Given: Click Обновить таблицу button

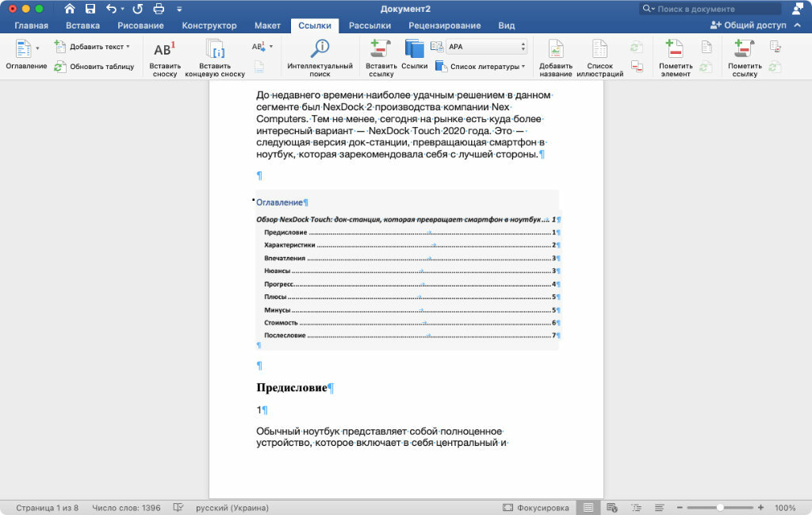Looking at the screenshot, I should click(94, 67).
